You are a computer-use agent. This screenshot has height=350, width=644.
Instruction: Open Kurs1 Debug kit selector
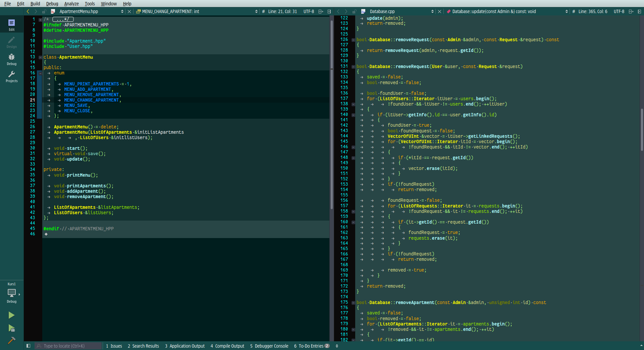[11, 293]
